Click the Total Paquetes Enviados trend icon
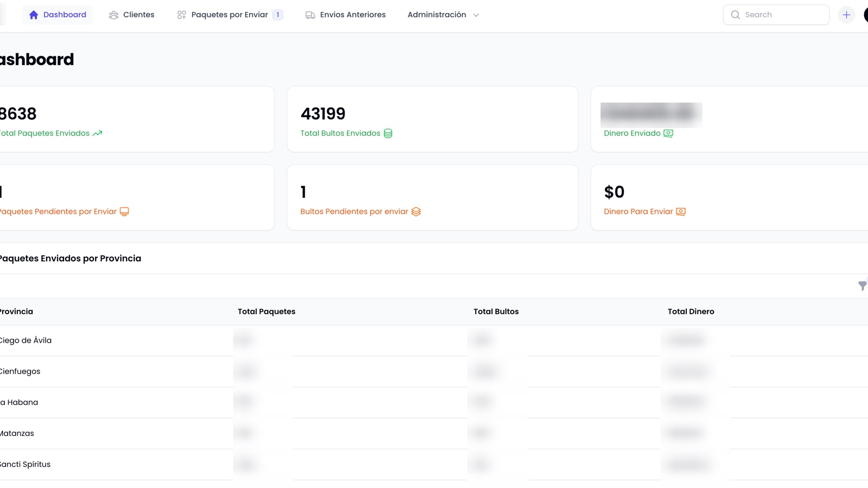This screenshot has height=488, width=868. pos(97,133)
